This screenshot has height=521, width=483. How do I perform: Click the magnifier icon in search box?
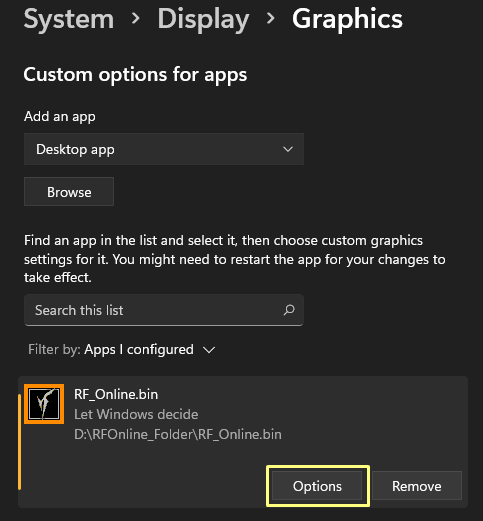click(x=289, y=310)
